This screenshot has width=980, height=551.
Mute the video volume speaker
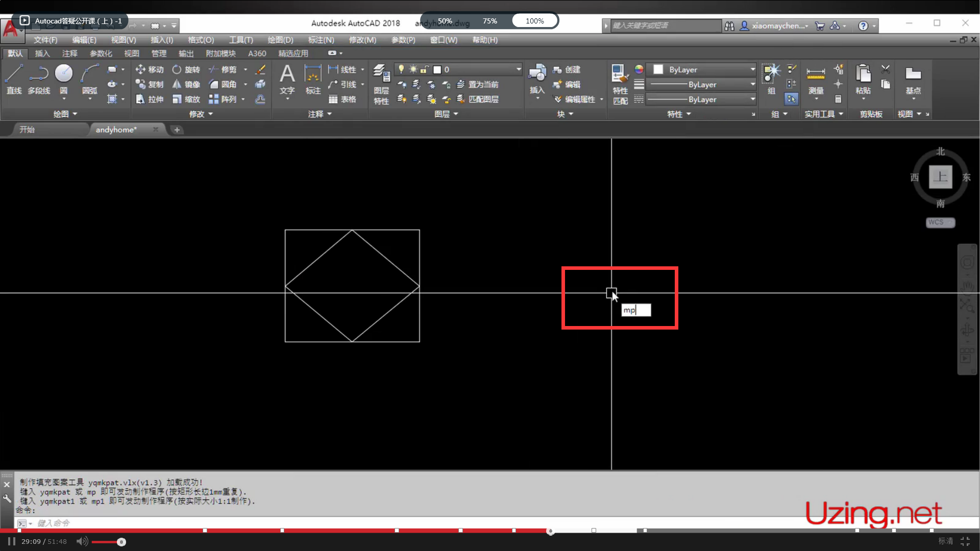(x=82, y=541)
